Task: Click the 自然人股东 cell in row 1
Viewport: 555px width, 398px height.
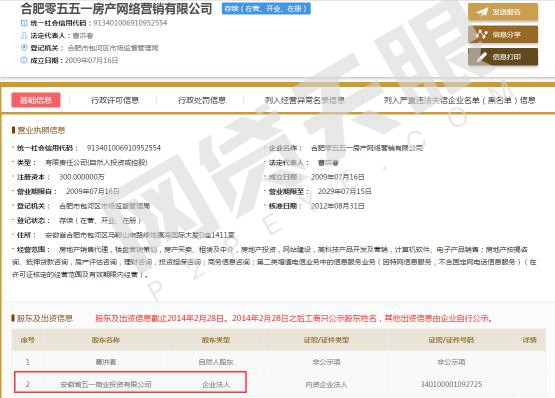Action: coord(216,362)
